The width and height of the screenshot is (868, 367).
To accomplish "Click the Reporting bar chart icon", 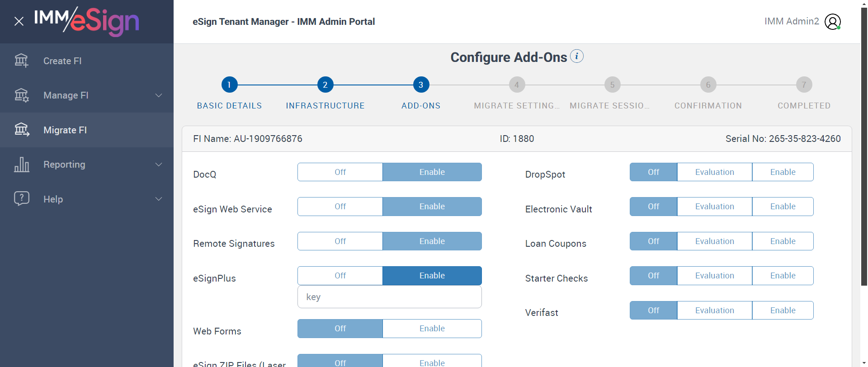I will click(x=21, y=165).
